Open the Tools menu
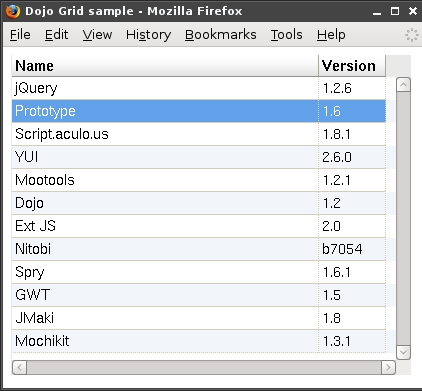 pos(287,35)
